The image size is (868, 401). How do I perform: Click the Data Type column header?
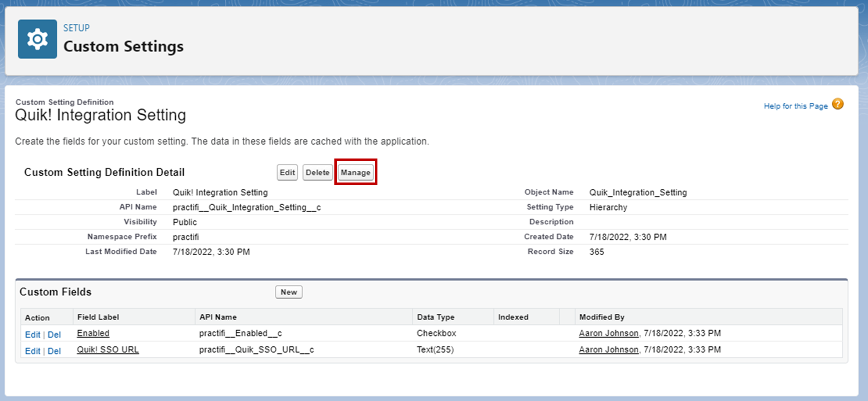(436, 317)
